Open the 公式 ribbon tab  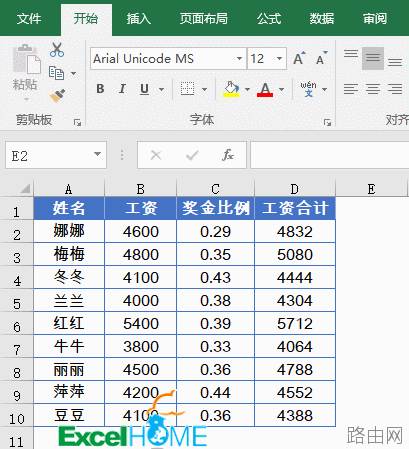coord(269,19)
